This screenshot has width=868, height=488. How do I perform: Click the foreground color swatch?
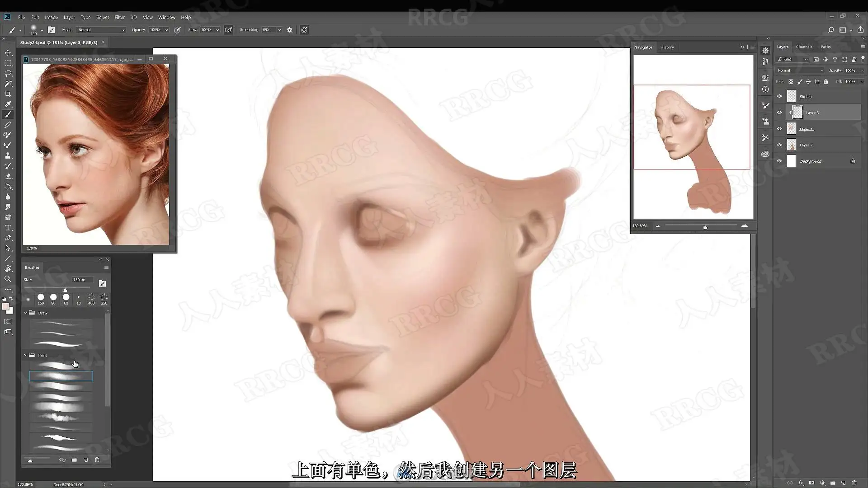coord(5,307)
